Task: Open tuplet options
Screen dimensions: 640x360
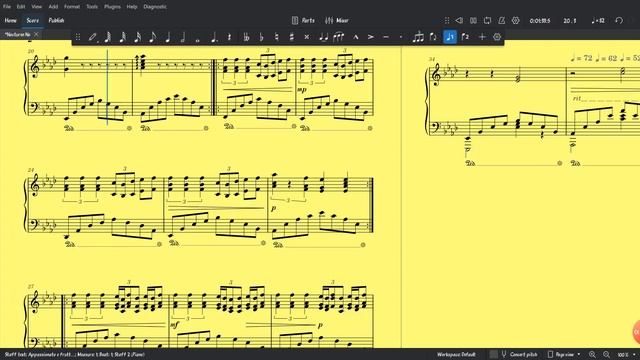Action: click(418, 37)
